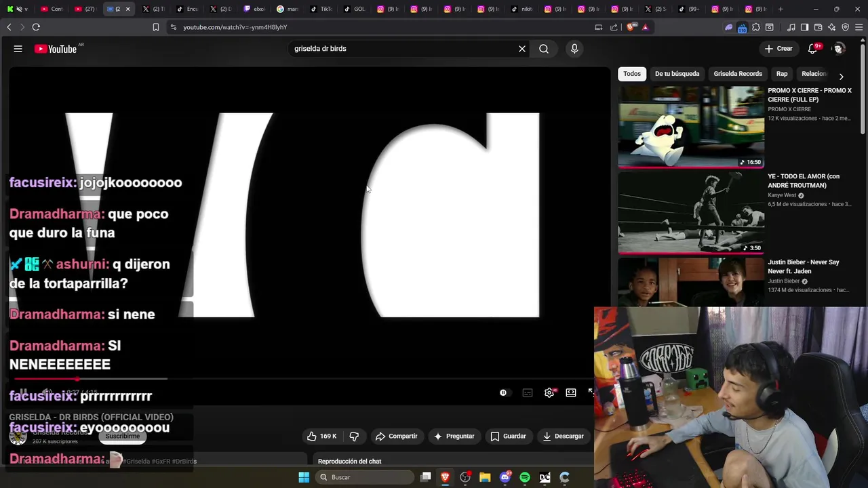
Task: Open Brave Shields lion icon
Action: [x=631, y=27]
